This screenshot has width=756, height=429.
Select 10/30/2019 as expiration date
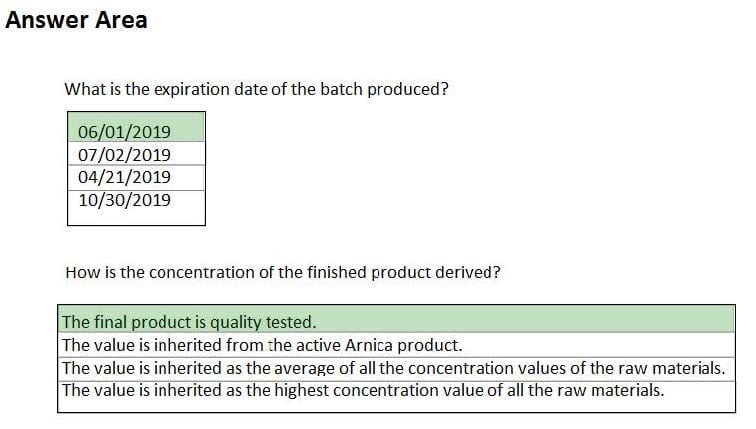click(136, 200)
